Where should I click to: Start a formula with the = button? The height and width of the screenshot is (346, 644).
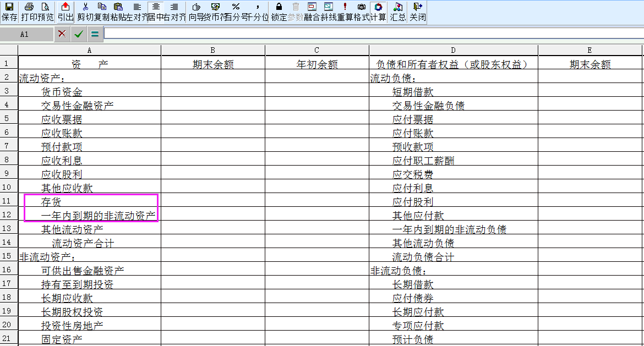95,34
